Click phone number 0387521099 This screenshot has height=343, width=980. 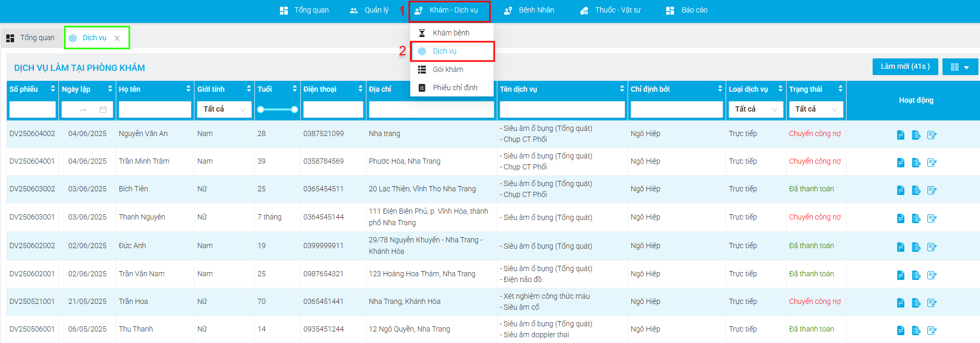324,134
